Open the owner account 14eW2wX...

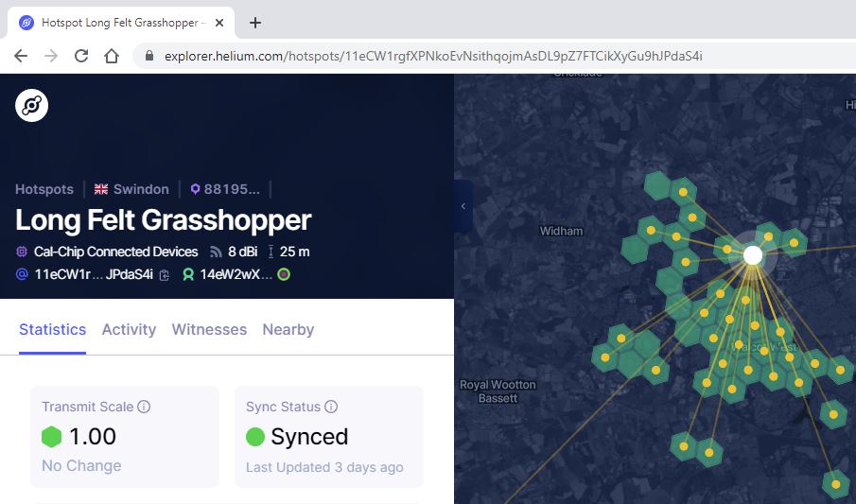236,274
